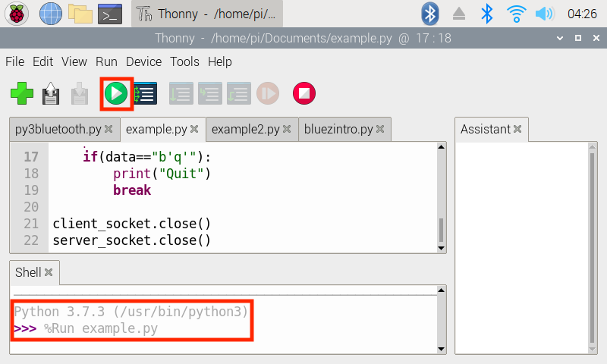Screen dimensions: 607x364
Task: Open the View menu
Action: coord(74,61)
